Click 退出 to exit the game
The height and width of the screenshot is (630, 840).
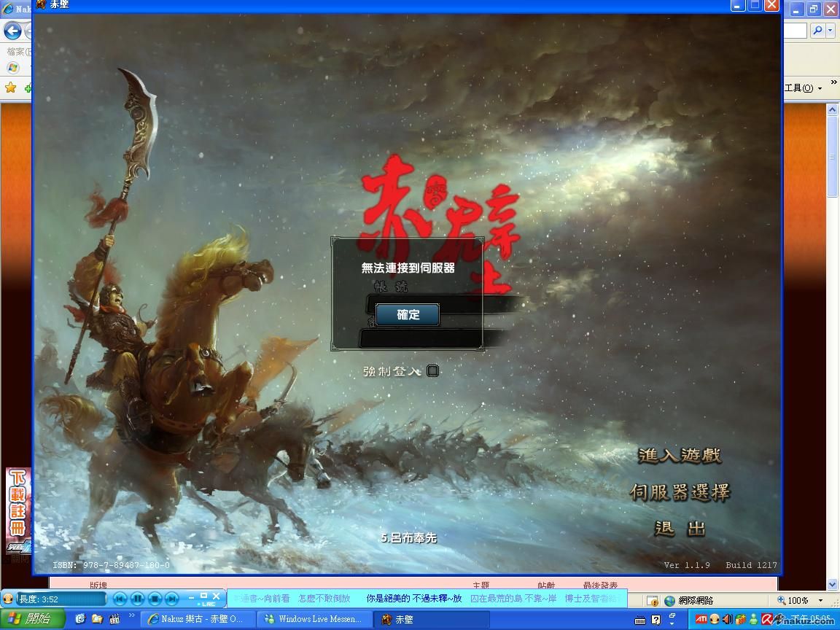pyautogui.click(x=680, y=528)
